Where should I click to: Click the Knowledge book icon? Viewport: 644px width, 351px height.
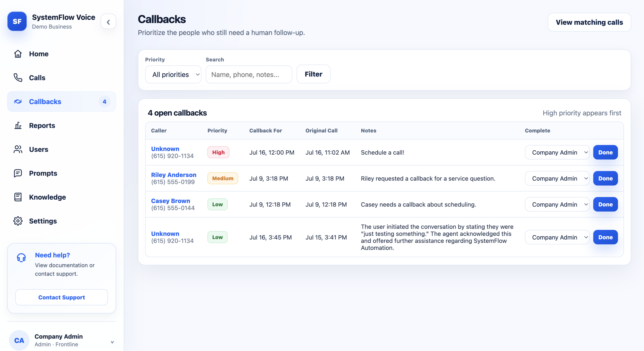(x=18, y=197)
